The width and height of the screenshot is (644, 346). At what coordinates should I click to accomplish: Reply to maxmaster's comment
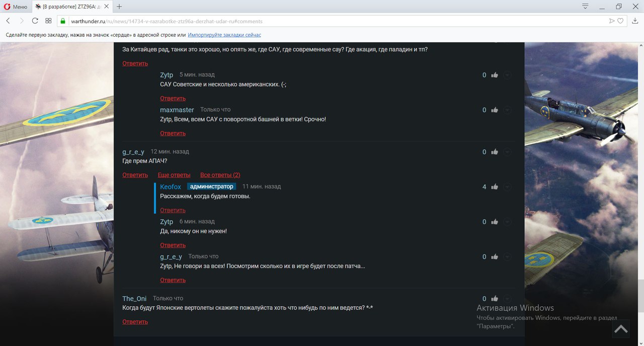[173, 133]
